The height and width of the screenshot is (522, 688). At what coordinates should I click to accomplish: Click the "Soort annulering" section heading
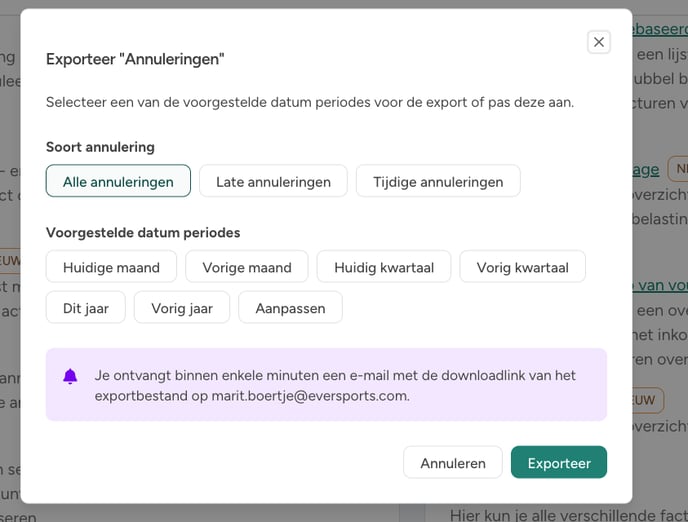(x=100, y=147)
